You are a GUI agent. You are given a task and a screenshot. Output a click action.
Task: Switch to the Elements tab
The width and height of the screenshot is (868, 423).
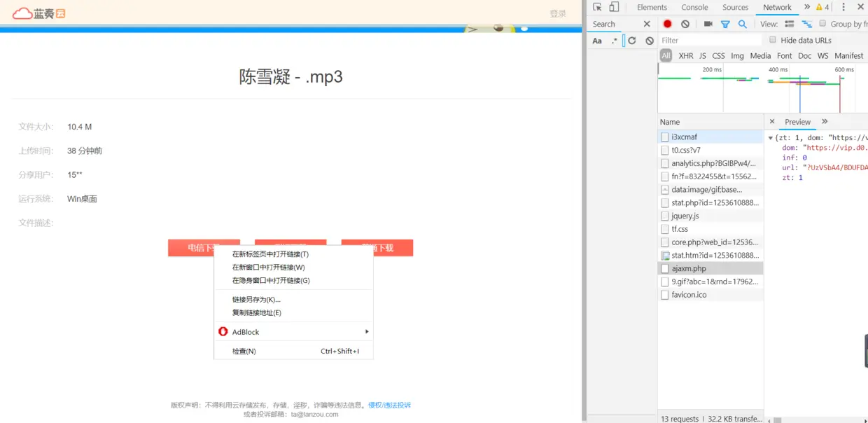coord(652,7)
